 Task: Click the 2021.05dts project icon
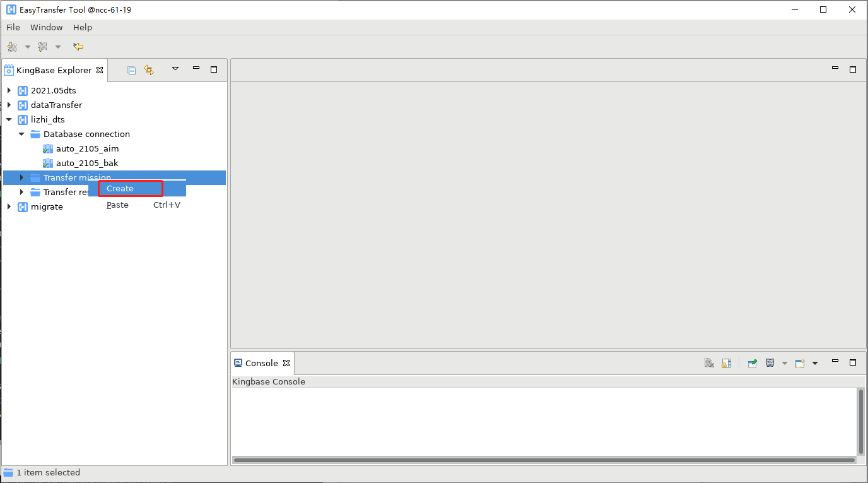23,90
